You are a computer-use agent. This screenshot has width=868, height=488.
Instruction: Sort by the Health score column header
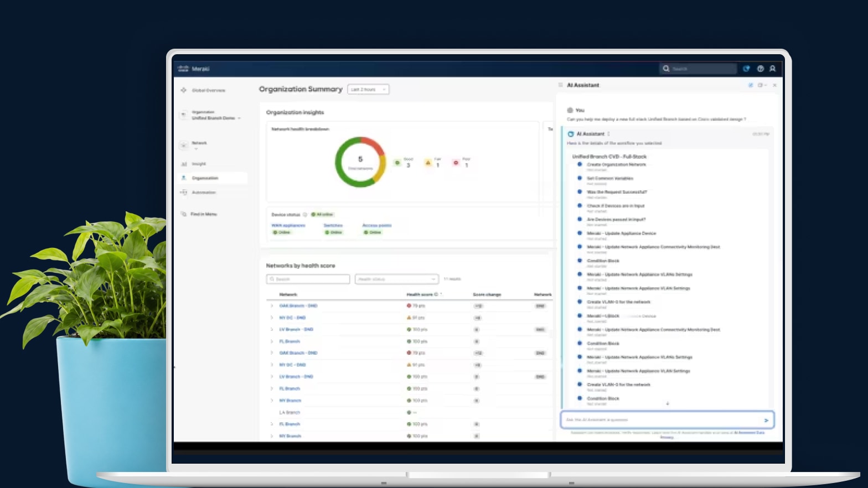[x=420, y=294]
